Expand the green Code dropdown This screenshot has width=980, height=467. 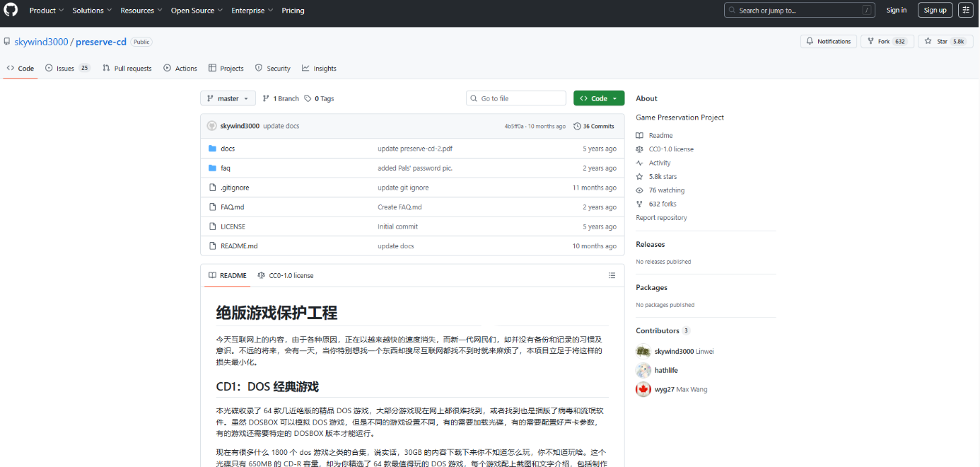point(598,98)
